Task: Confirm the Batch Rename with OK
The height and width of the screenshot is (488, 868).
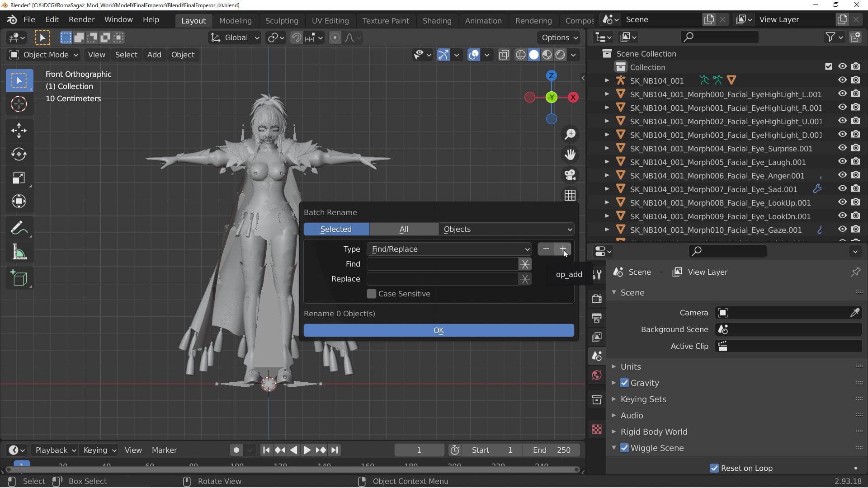Action: coord(439,330)
